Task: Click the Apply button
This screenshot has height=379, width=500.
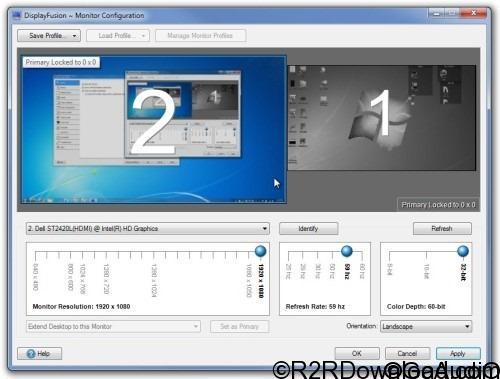Action: tap(458, 354)
